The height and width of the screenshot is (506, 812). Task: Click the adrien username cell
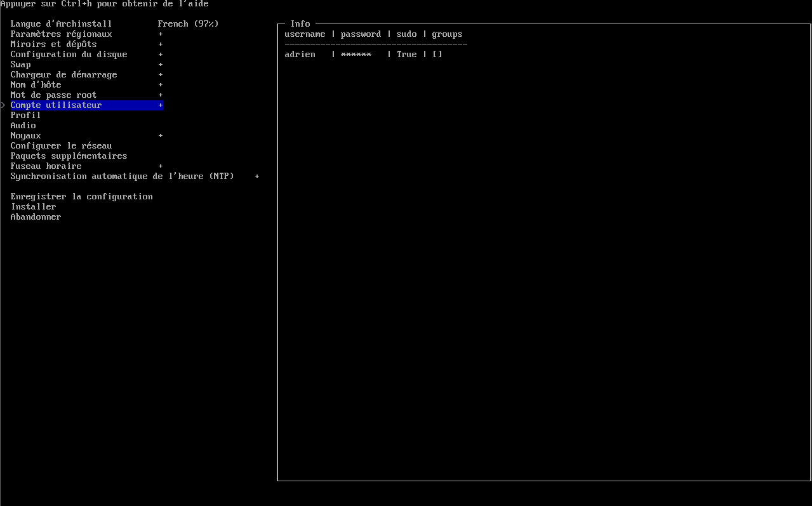click(x=300, y=54)
